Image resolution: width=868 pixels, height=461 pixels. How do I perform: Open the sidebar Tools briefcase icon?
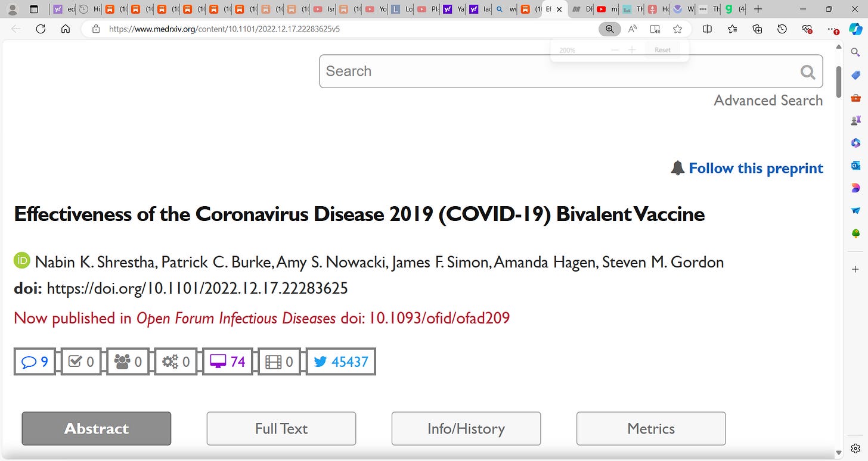855,98
